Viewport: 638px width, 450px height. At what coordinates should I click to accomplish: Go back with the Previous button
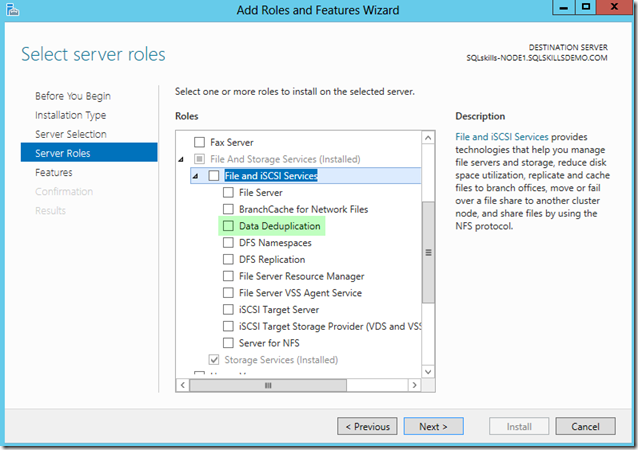tap(367, 426)
